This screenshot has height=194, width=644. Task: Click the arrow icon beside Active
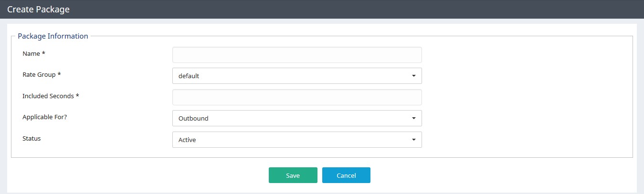pyautogui.click(x=413, y=140)
